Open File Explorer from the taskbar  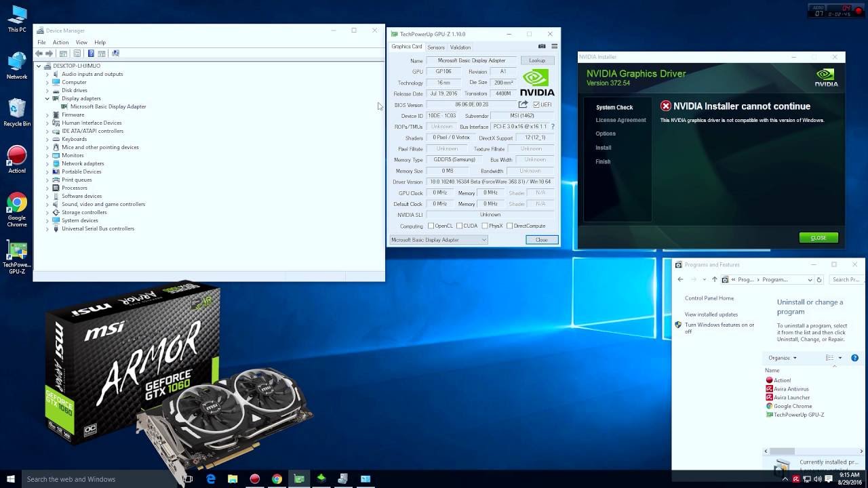coord(233,479)
